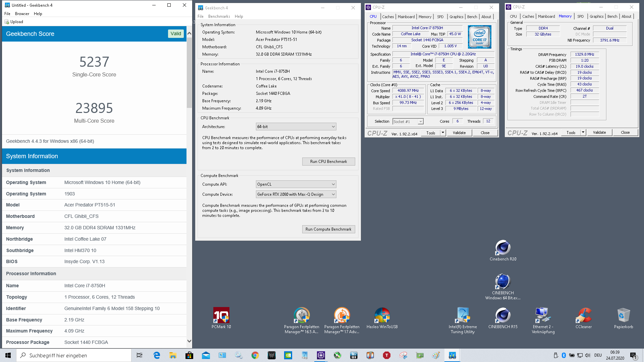This screenshot has width=644, height=362.
Task: Switch to the Caches tab in left CPU-Z
Action: [388, 17]
